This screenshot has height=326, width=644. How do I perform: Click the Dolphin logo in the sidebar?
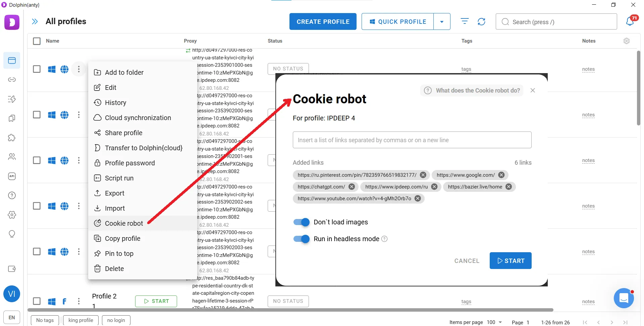[12, 22]
